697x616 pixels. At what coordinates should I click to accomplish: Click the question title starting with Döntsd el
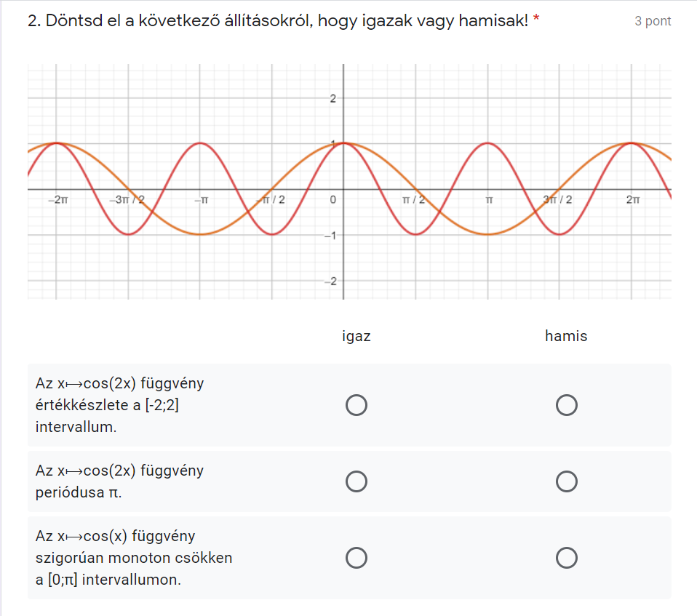[x=276, y=21]
